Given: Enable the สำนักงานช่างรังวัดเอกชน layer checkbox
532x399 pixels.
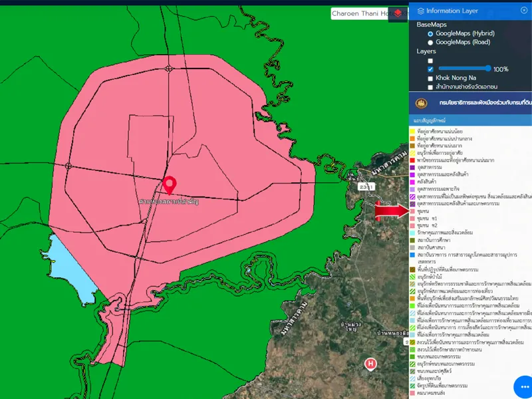Looking at the screenshot, I should pyautogui.click(x=430, y=87).
